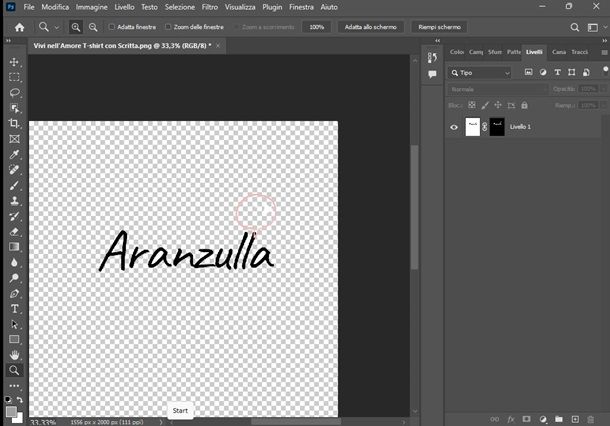Select the History Brush tool
Viewport: 610px width, 426px height.
click(x=14, y=216)
